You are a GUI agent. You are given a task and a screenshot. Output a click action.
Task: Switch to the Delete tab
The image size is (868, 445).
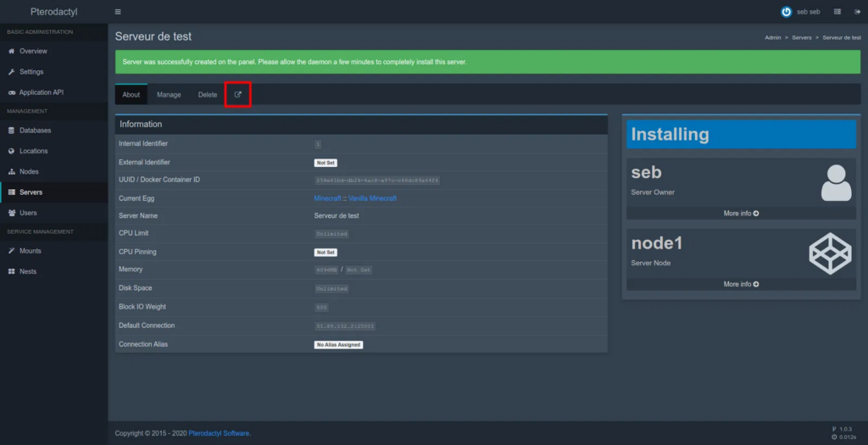point(208,95)
